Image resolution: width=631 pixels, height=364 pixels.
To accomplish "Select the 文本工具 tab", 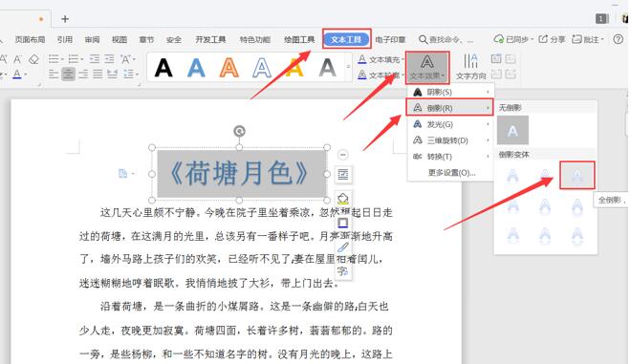I will [x=346, y=39].
